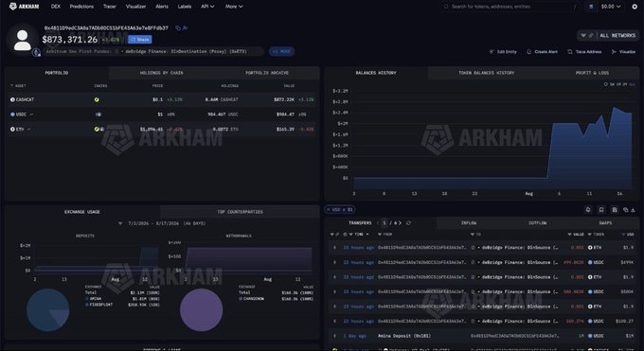Viewport: 644px width, 351px height.
Task: Open the Arkham logo home link
Action: click(x=25, y=7)
